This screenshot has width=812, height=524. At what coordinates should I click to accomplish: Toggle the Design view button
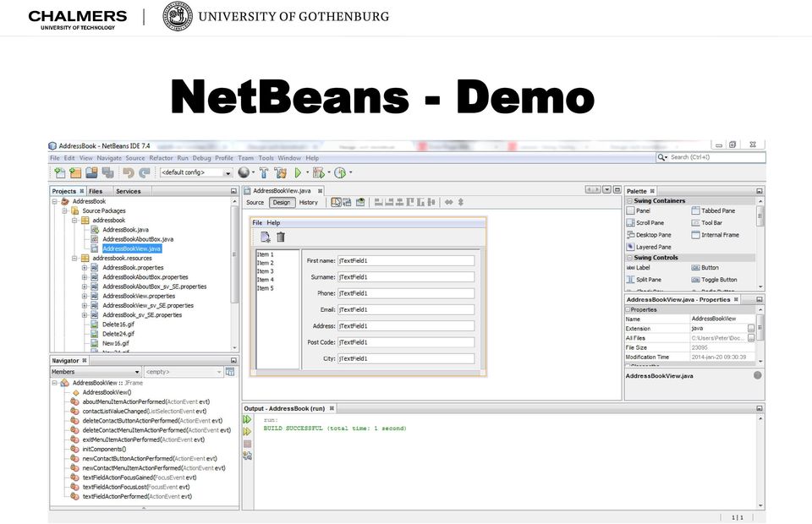pos(282,202)
